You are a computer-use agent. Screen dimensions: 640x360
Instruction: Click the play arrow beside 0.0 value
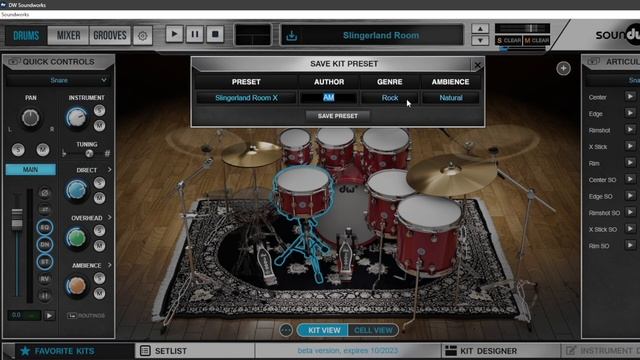coord(49,316)
